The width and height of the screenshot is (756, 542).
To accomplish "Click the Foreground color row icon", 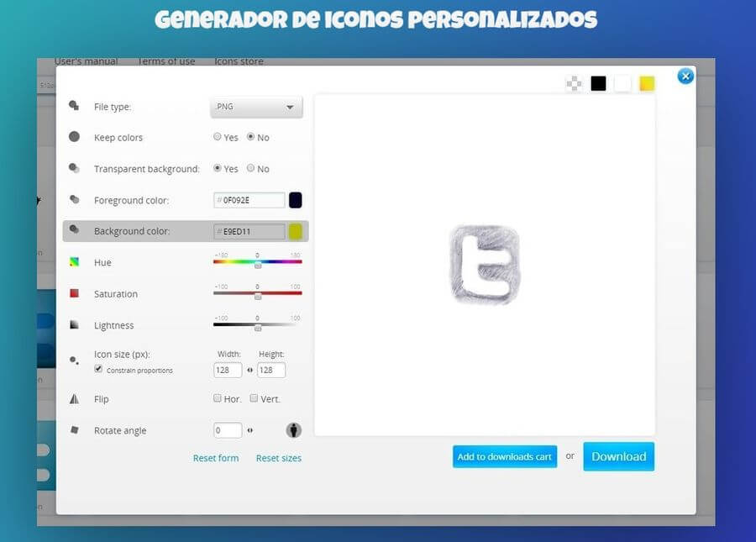I will click(74, 199).
